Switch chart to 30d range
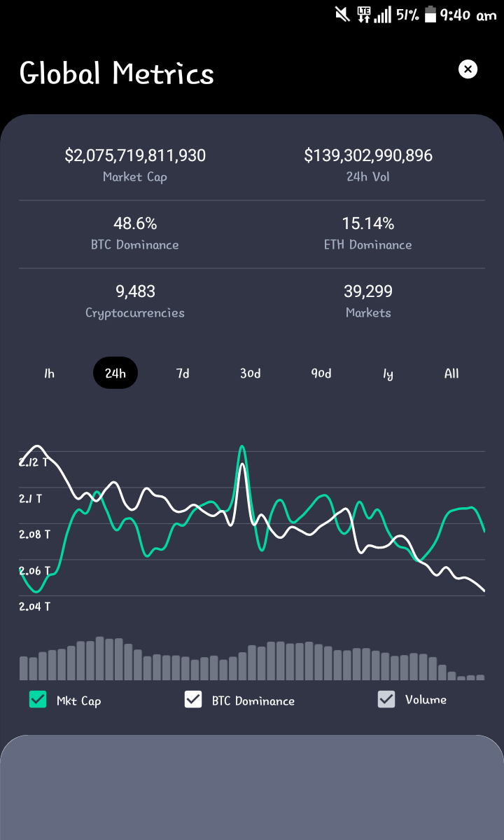The height and width of the screenshot is (840, 504). pyautogui.click(x=251, y=373)
